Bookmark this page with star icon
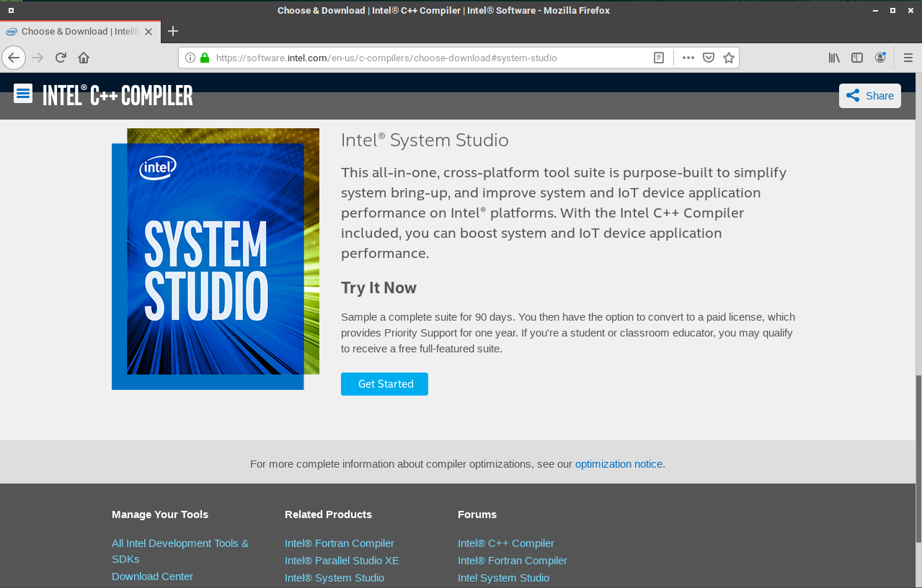Image resolution: width=922 pixels, height=588 pixels. (x=729, y=58)
